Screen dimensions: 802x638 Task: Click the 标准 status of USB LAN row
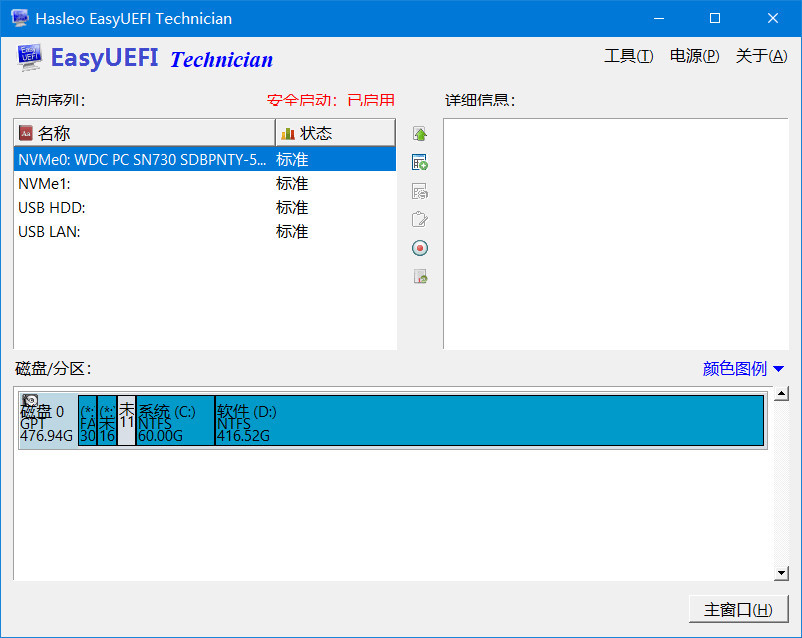pos(292,232)
